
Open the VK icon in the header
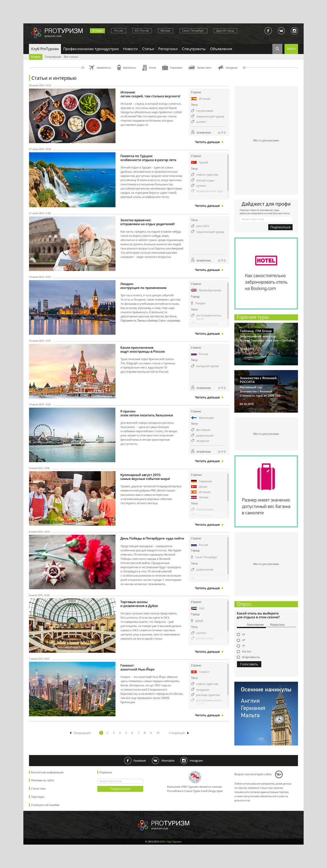tap(281, 31)
